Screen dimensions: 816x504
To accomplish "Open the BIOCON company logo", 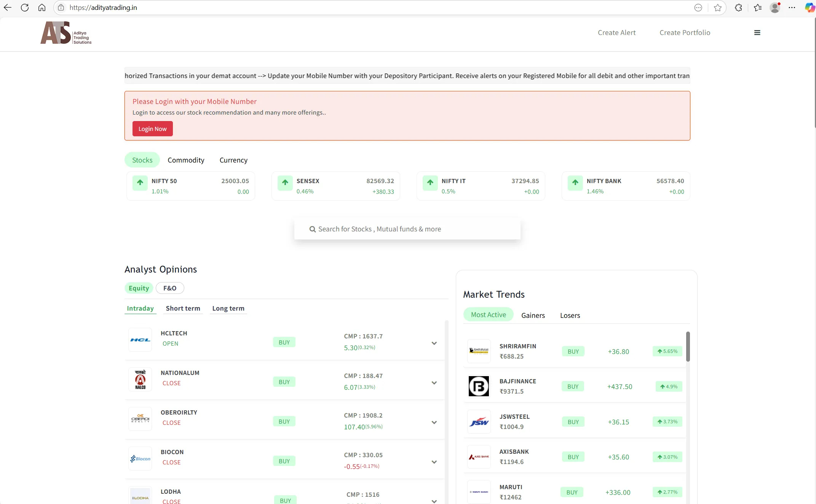I will (140, 459).
